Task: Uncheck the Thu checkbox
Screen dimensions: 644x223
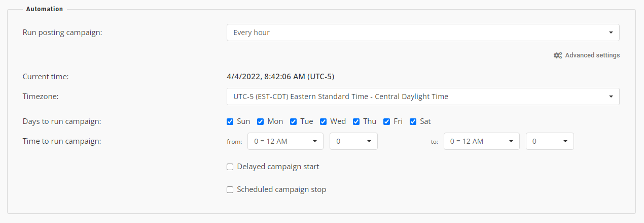Action: (x=356, y=121)
